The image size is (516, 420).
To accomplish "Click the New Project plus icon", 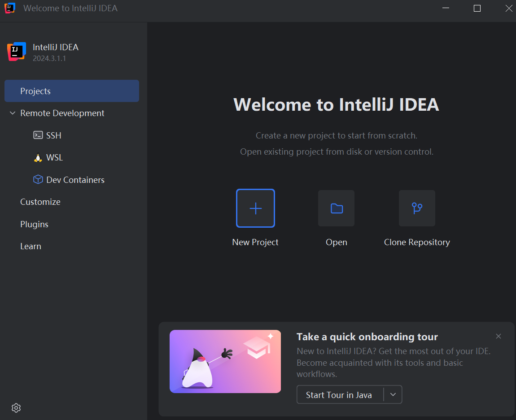I will click(255, 208).
